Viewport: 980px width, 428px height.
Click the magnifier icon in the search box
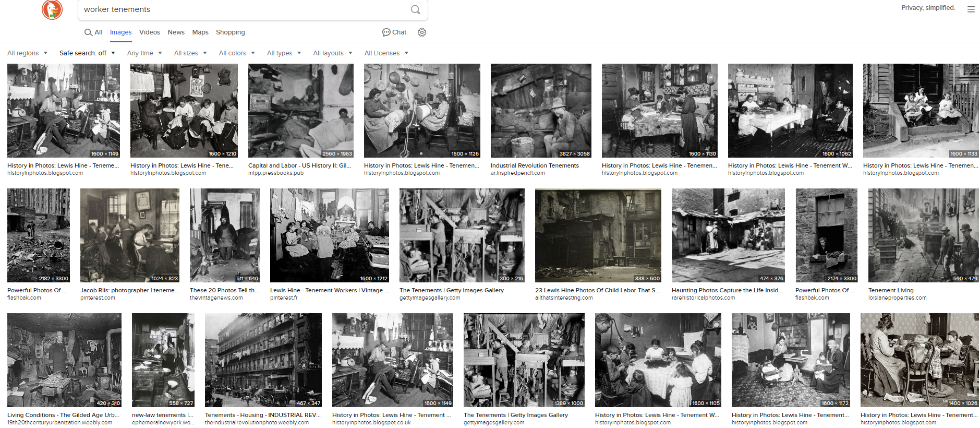pos(415,9)
